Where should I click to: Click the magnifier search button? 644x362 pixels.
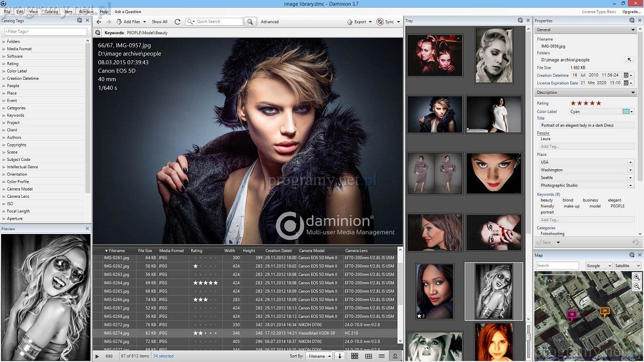pyautogui.click(x=250, y=22)
